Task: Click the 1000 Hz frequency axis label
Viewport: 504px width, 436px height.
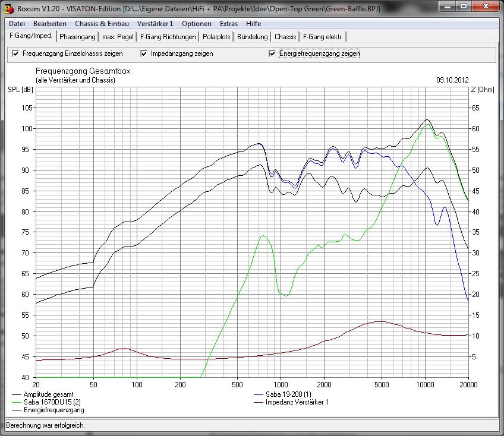Action: click(281, 384)
